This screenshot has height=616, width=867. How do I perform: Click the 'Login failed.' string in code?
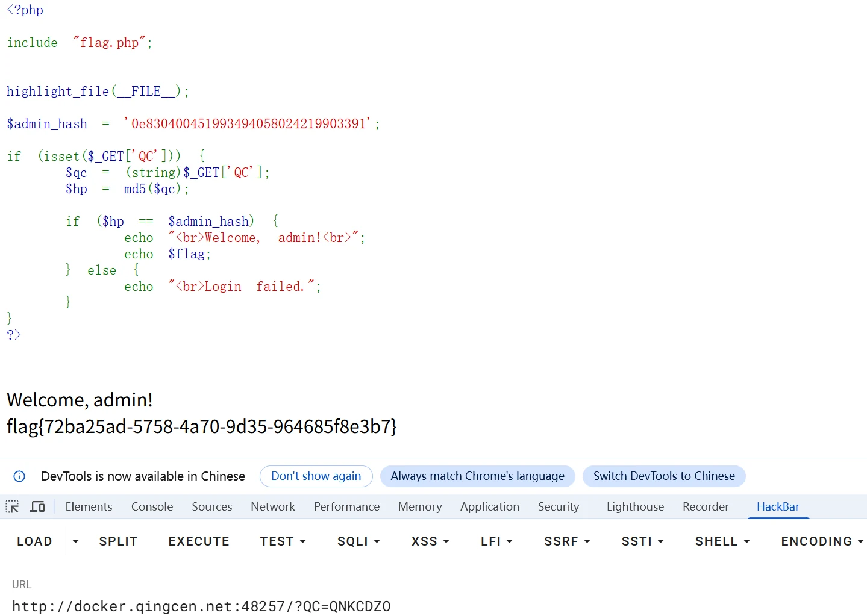click(x=242, y=287)
